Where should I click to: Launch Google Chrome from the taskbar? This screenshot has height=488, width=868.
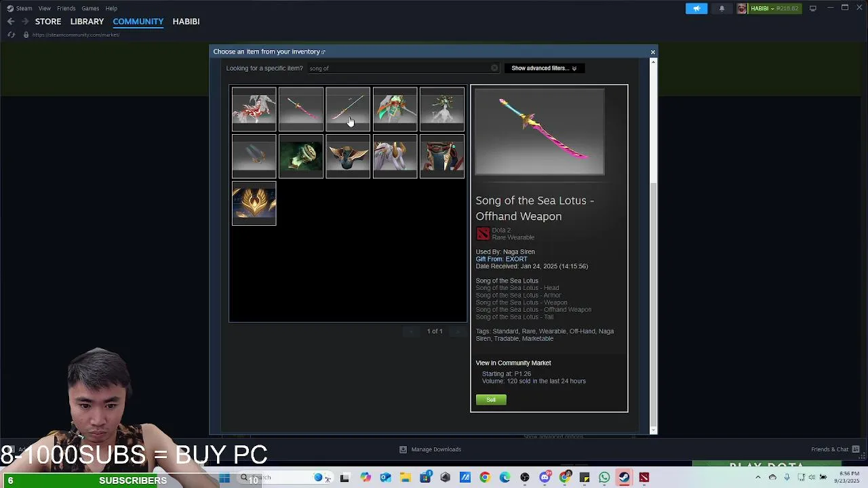(485, 478)
